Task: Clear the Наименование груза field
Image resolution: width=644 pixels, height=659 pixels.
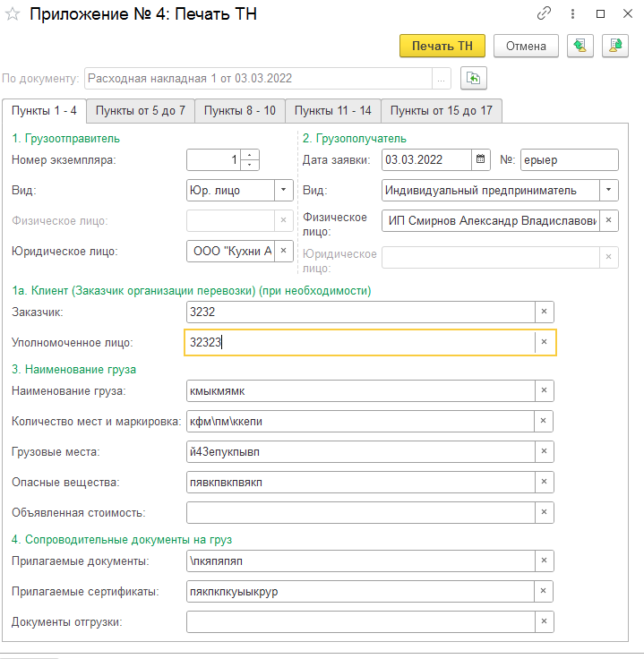Action: [x=545, y=390]
